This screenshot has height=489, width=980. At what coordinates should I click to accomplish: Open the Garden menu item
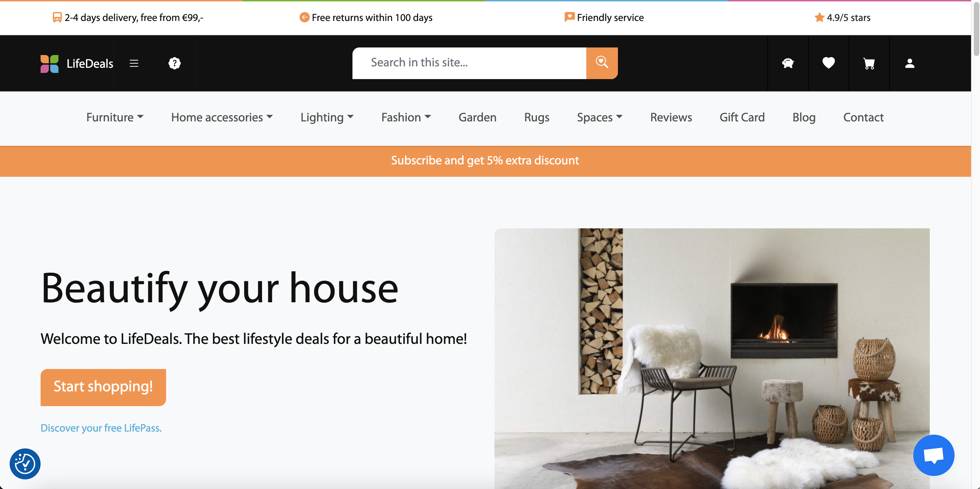pos(477,117)
